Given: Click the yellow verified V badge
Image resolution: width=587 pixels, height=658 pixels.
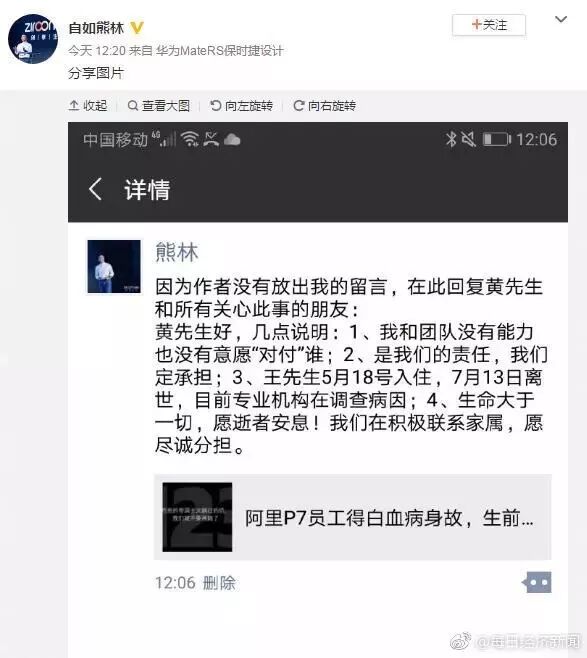Looking at the screenshot, I should [137, 28].
